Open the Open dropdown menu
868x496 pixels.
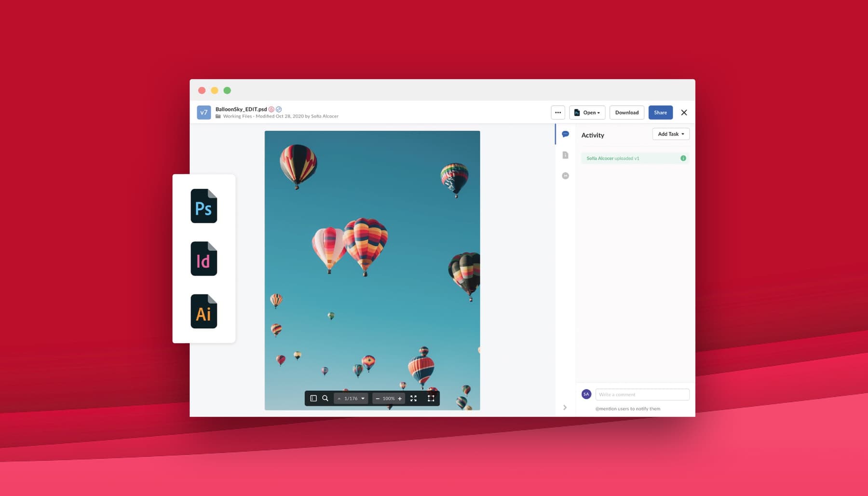coord(587,112)
